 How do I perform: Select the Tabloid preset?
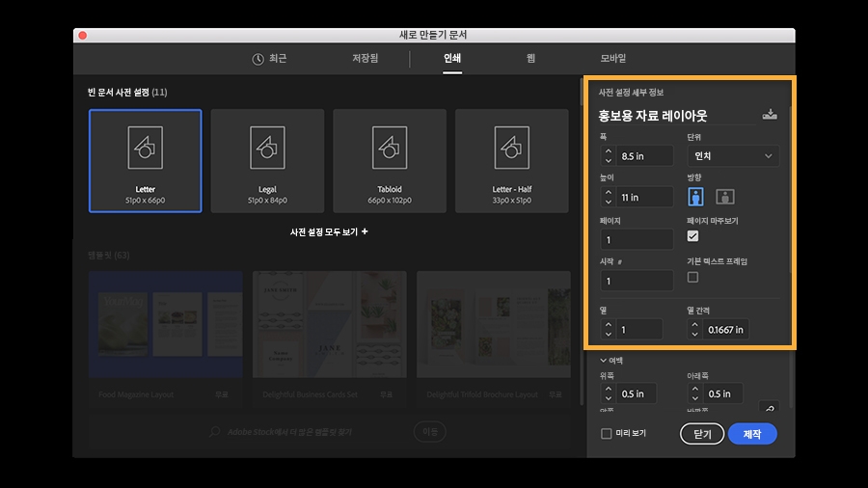[390, 160]
